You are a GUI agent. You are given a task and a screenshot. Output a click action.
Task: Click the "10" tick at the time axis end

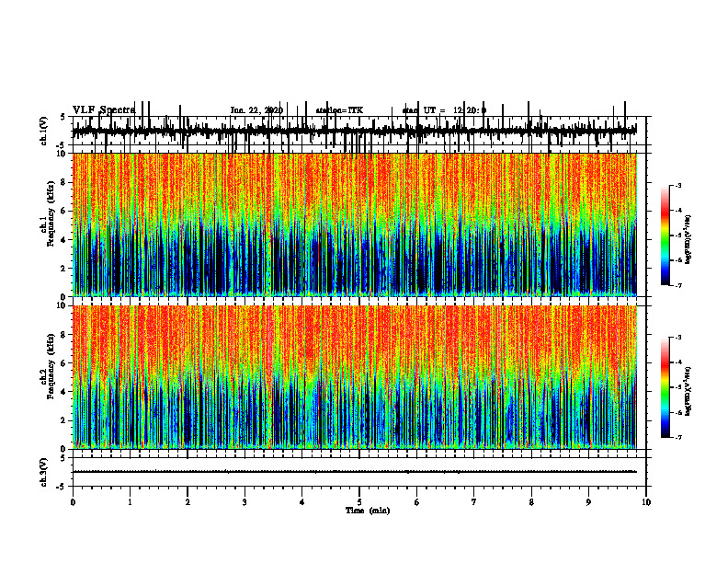pyautogui.click(x=646, y=502)
